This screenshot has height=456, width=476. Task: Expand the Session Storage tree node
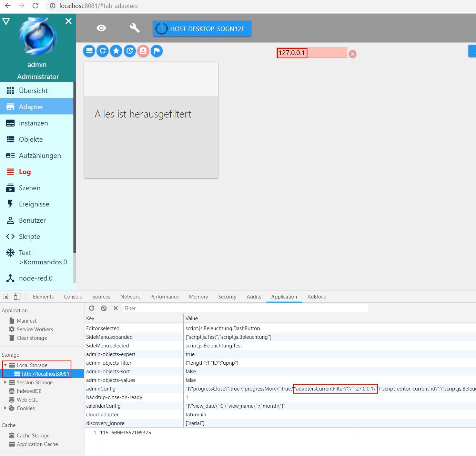pyautogui.click(x=5, y=382)
